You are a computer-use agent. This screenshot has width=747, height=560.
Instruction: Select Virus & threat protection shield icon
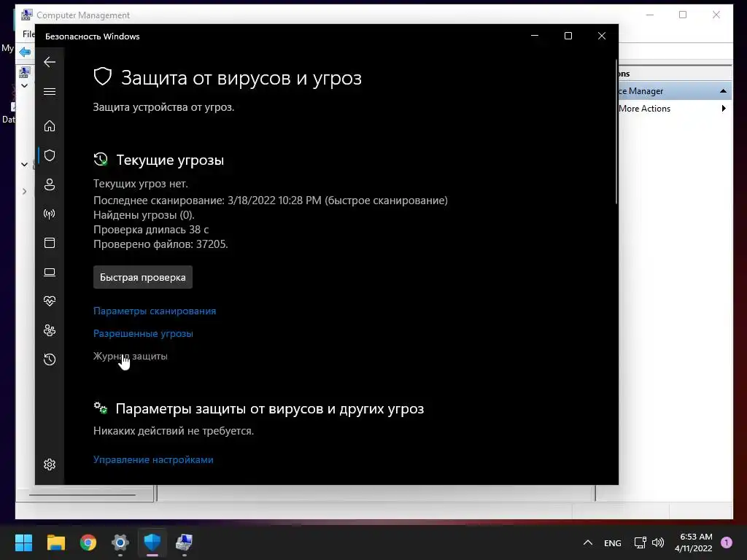[x=50, y=155]
